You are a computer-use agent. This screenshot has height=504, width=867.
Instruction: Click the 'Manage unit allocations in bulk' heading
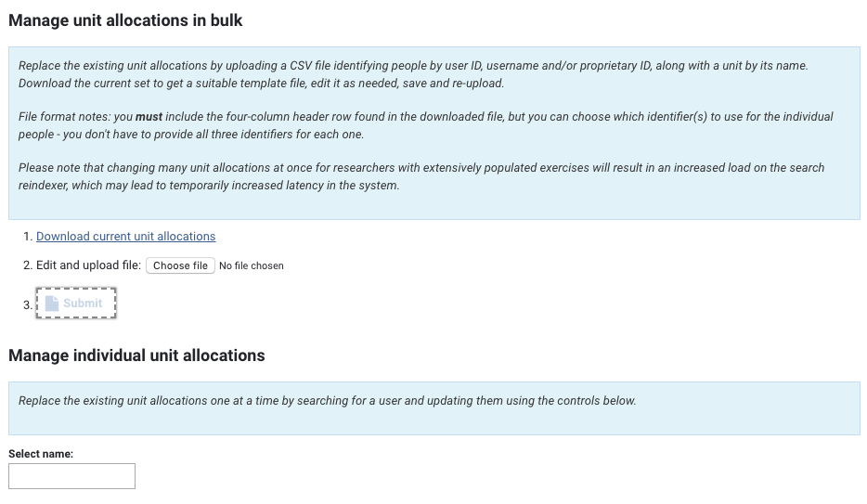[x=125, y=20]
